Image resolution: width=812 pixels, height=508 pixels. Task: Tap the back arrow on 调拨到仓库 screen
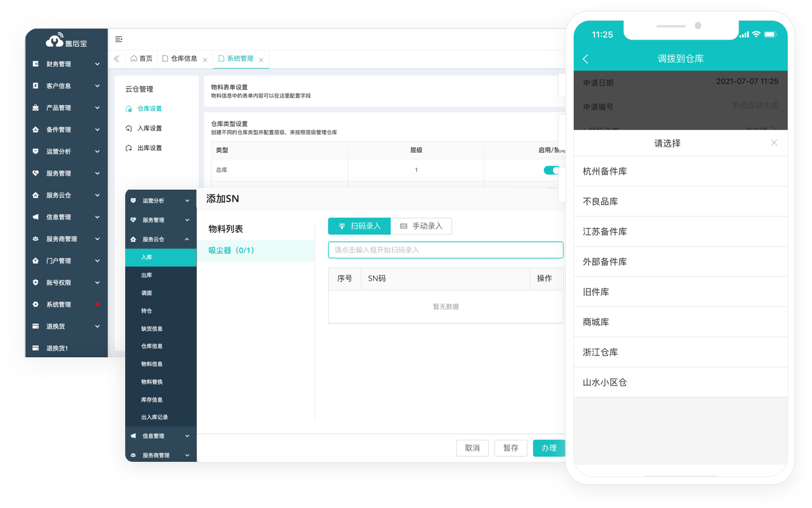586,58
